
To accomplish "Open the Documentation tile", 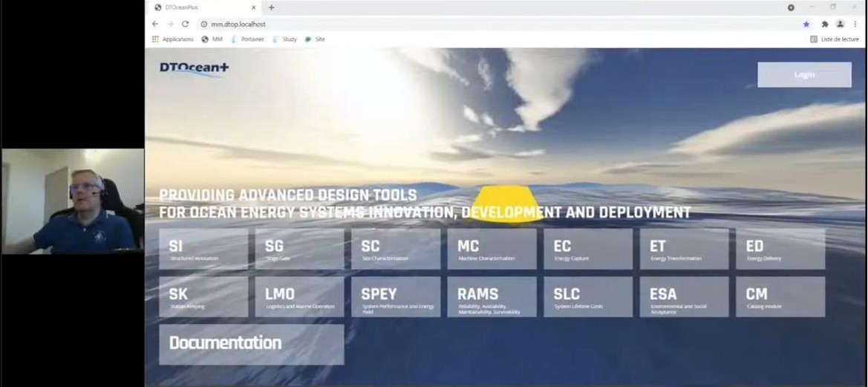I will coord(251,344).
